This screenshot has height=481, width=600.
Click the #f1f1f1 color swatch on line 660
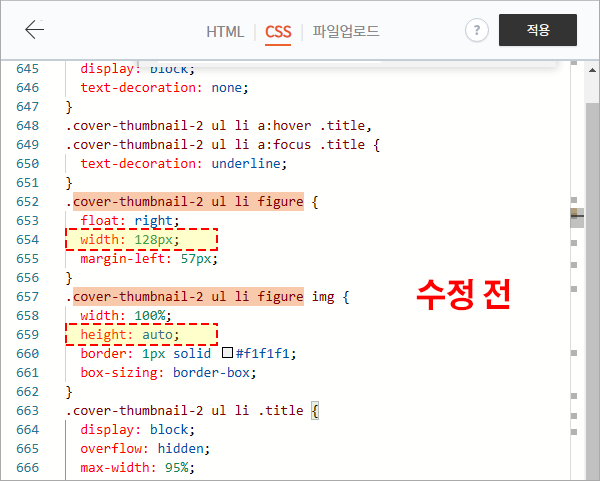227,352
